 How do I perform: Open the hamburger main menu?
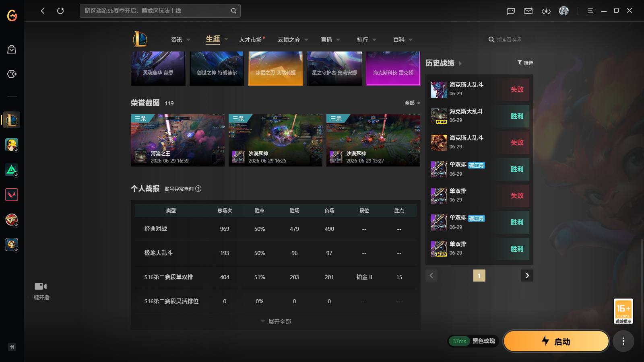coord(590,11)
